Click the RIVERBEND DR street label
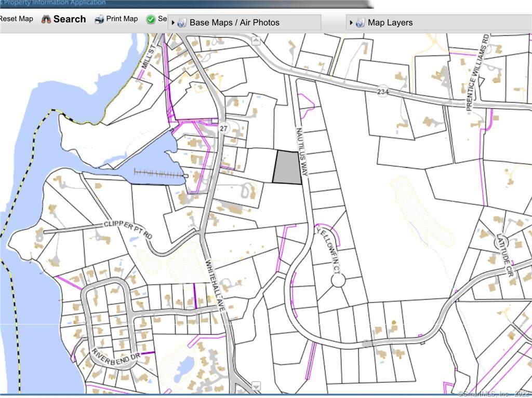Image resolution: width=532 pixels, height=398 pixels. coord(116,358)
